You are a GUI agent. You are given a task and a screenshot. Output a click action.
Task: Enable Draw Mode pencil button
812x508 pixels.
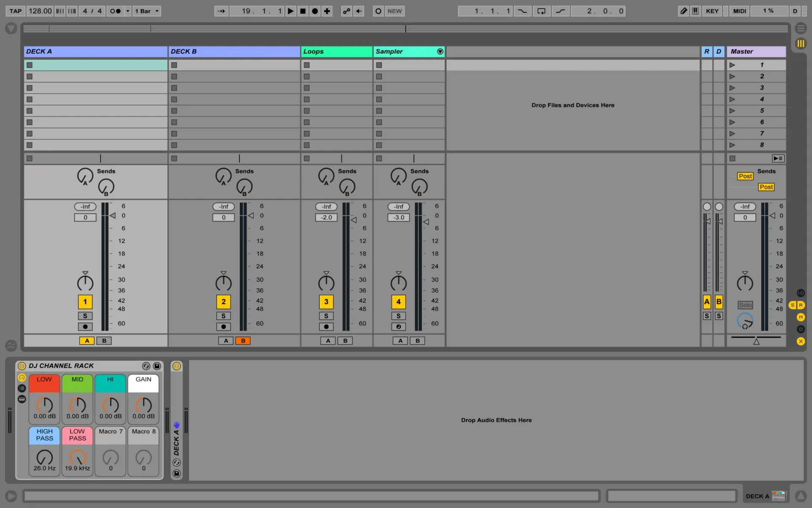[683, 11]
